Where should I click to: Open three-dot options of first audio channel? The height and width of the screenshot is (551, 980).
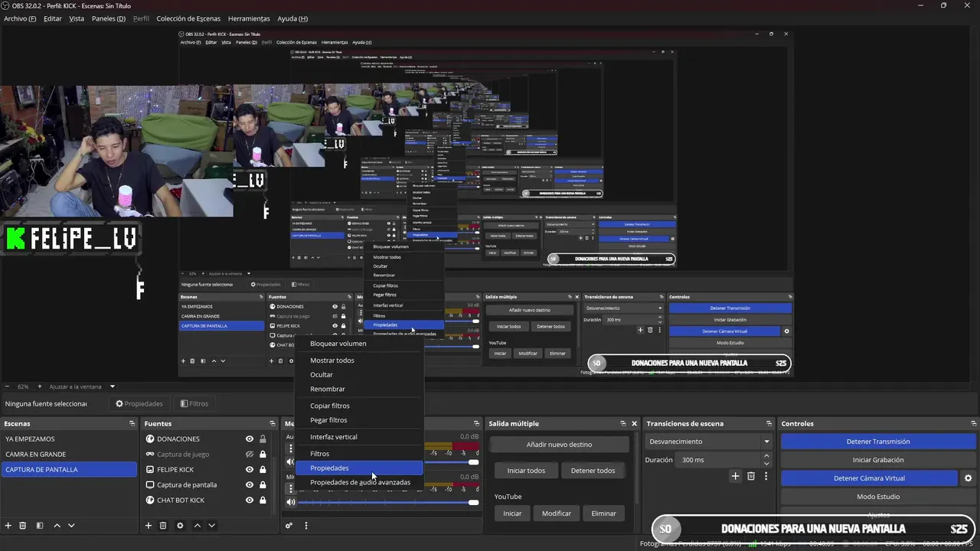(290, 449)
